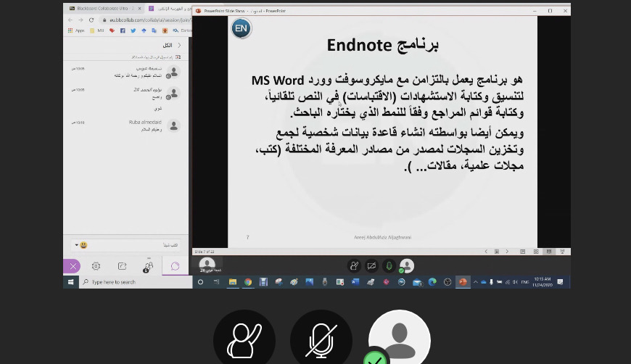Open the Windows notification center icon
The height and width of the screenshot is (364, 631).
(x=560, y=282)
